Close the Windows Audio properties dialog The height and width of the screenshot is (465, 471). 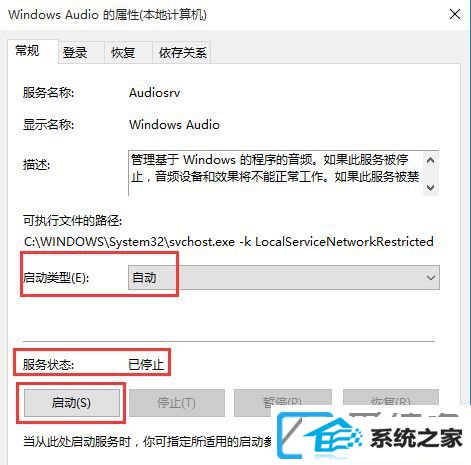tap(455, 15)
